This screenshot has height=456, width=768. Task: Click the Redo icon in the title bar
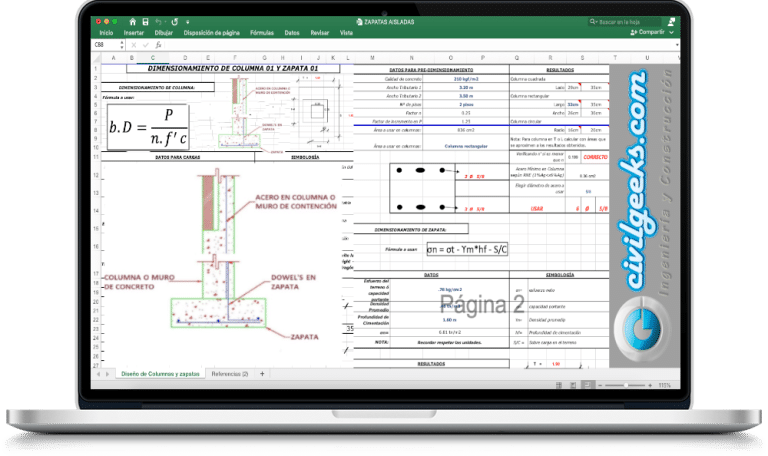coord(174,21)
